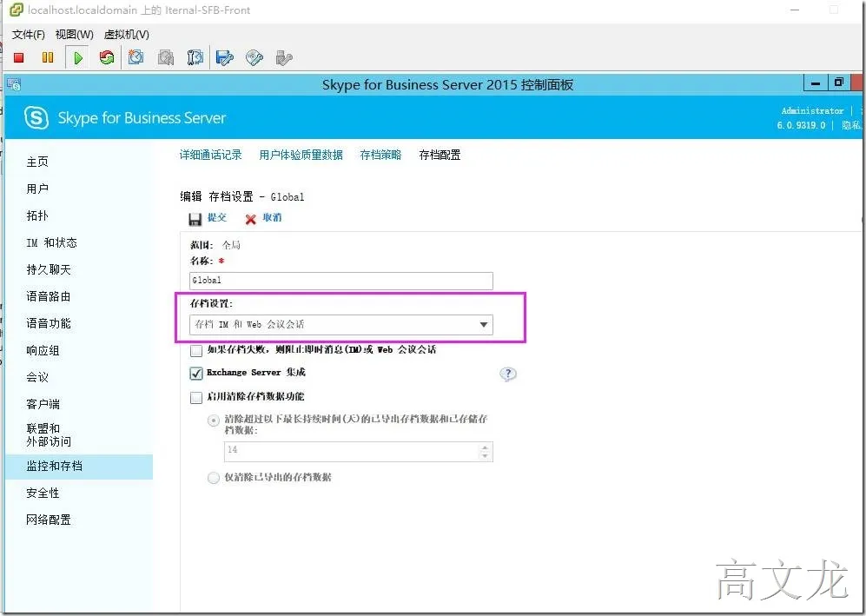Click the grayed revert to snapshot icon
The height and width of the screenshot is (616, 866).
coord(166,57)
